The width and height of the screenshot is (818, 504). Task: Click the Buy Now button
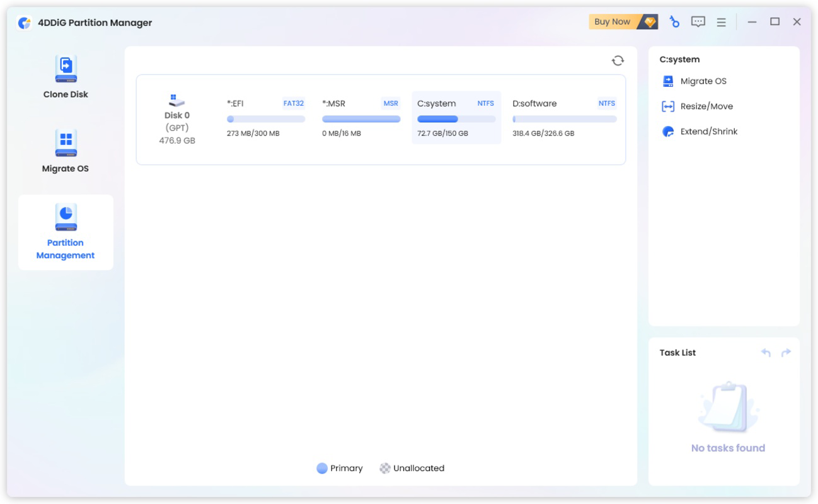624,22
